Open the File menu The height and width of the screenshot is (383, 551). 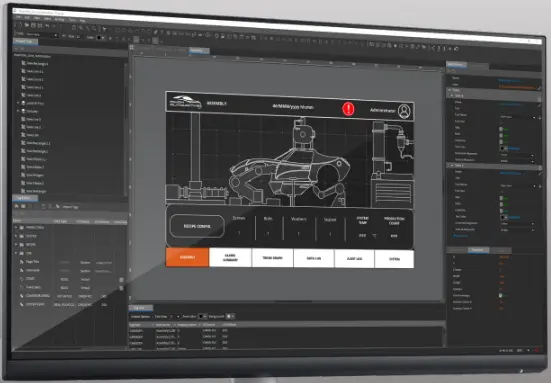[18, 16]
